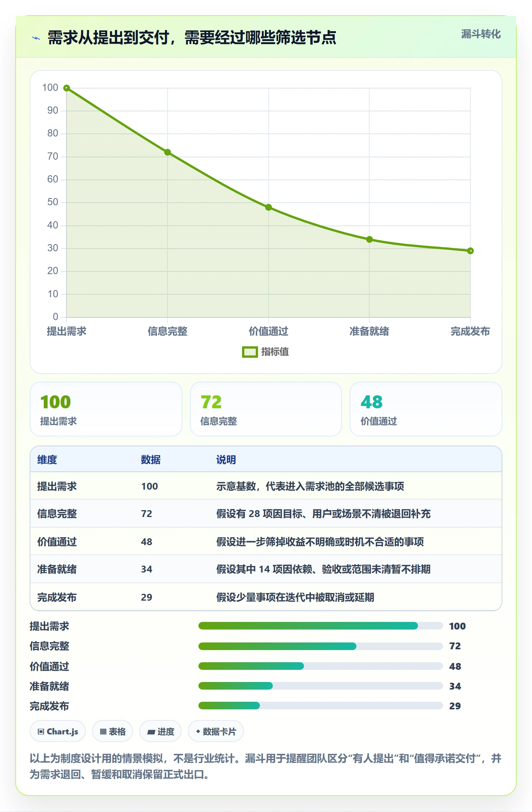532x812 pixels.
Task: Click the value 29 beside the 完成发布 bar
Action: point(455,706)
